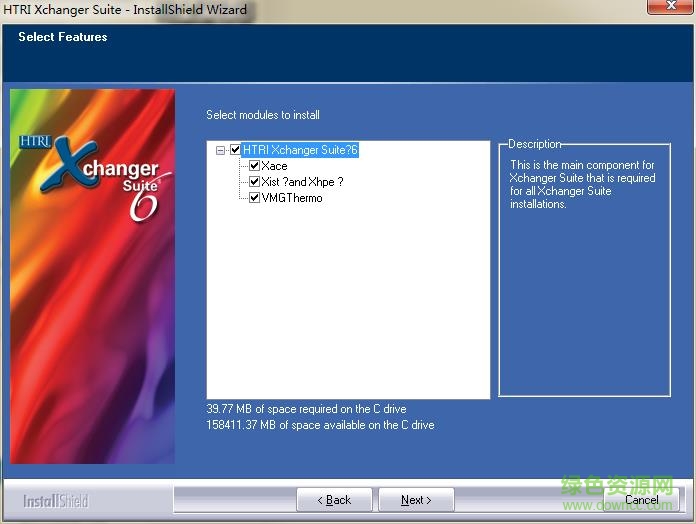Toggle the Xace module checkbox
Screen dimensions: 696x524
click(x=254, y=166)
